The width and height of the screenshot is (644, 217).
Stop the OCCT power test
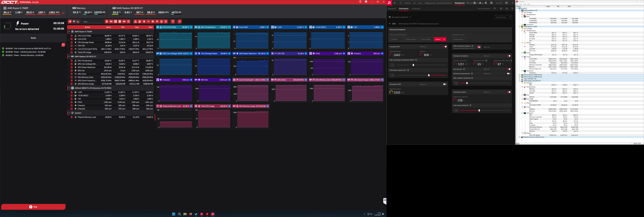click(33, 207)
